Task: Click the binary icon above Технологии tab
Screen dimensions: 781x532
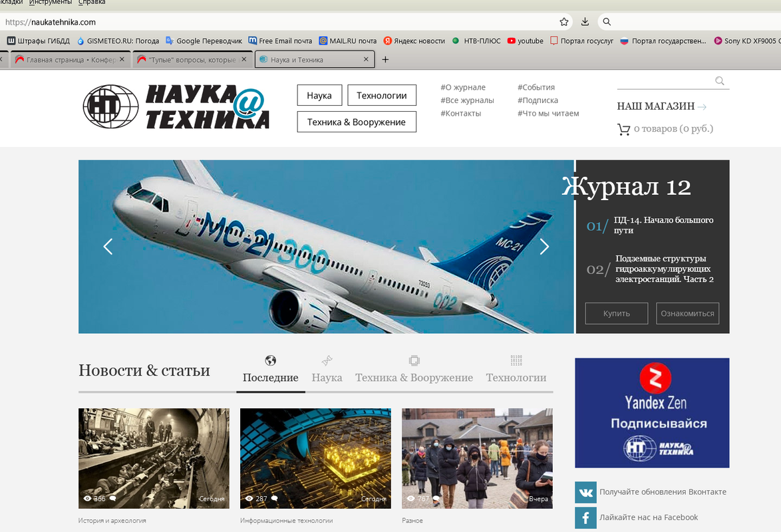Action: (x=516, y=360)
